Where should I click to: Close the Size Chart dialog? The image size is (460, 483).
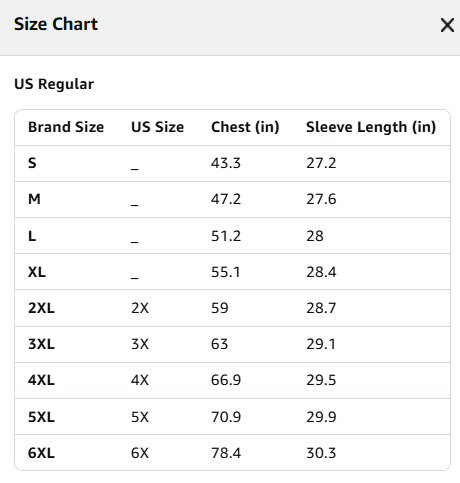tap(447, 25)
